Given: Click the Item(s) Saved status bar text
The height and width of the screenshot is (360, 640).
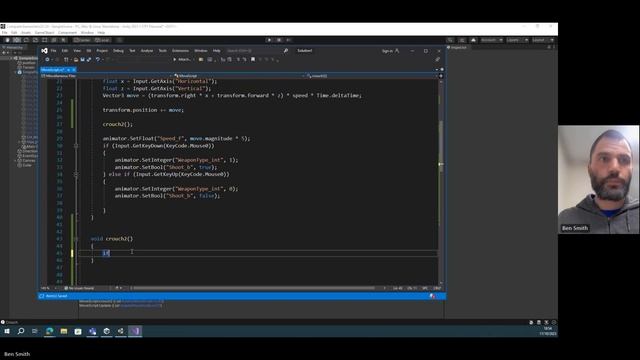Looking at the screenshot, I should 56,296.
